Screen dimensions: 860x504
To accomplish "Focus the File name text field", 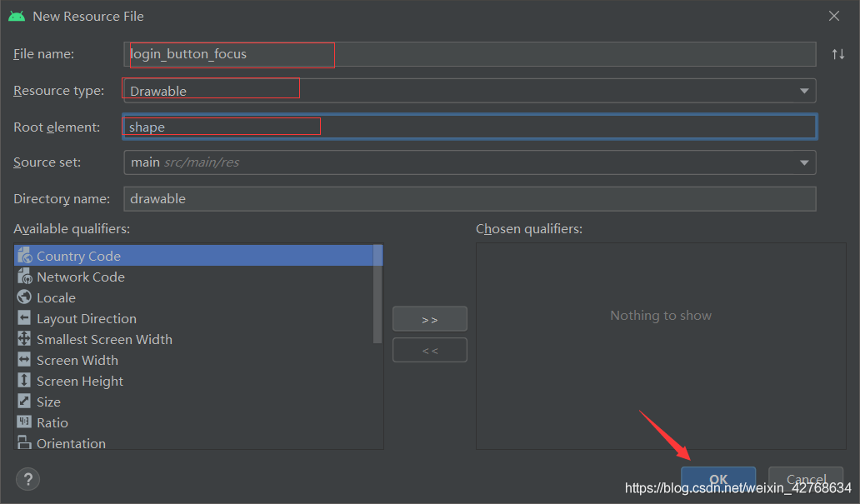I will (468, 54).
